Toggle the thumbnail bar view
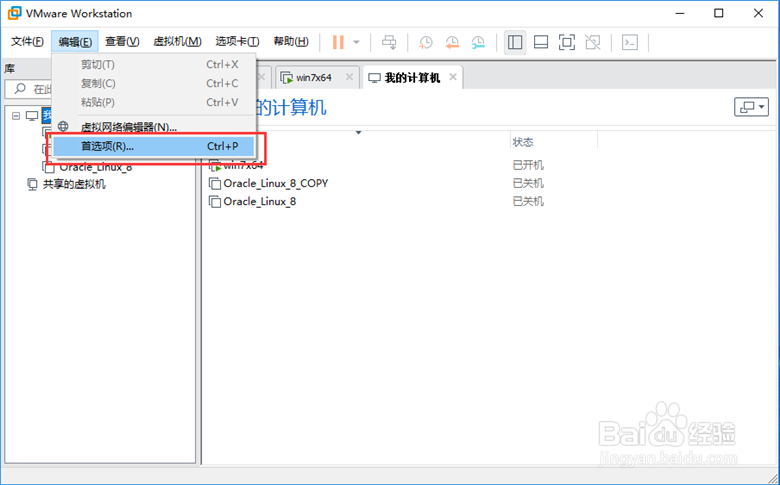The height and width of the screenshot is (485, 780). point(541,42)
